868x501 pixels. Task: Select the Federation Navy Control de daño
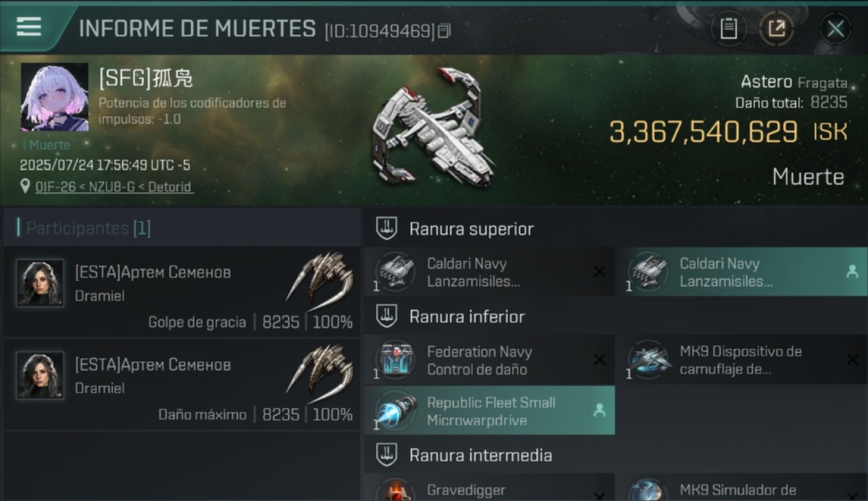click(x=489, y=360)
